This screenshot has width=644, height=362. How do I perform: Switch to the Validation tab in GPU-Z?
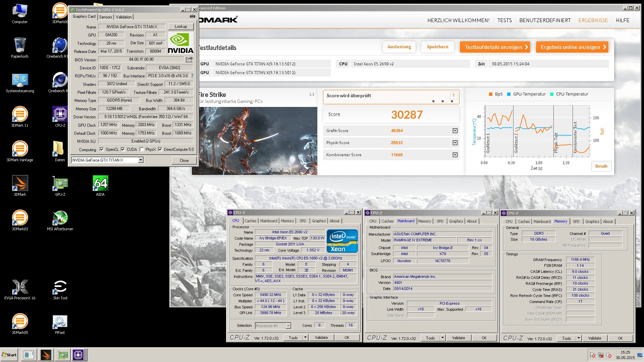(x=124, y=17)
